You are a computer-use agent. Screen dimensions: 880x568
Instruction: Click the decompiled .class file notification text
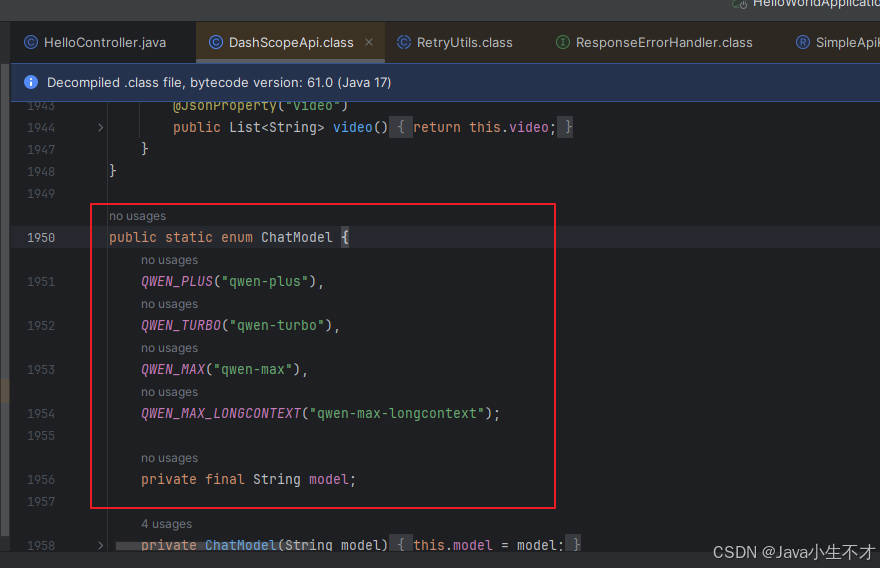pos(219,83)
